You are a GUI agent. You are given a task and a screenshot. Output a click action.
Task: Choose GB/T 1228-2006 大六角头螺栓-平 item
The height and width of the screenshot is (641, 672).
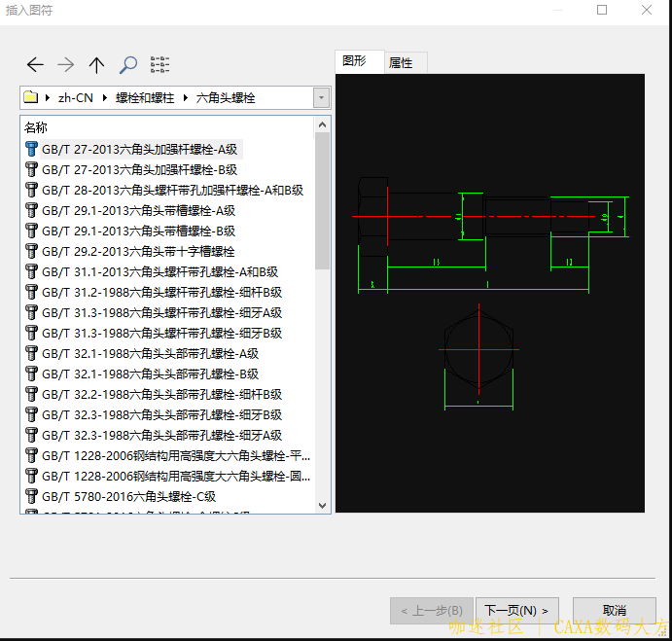point(175,456)
